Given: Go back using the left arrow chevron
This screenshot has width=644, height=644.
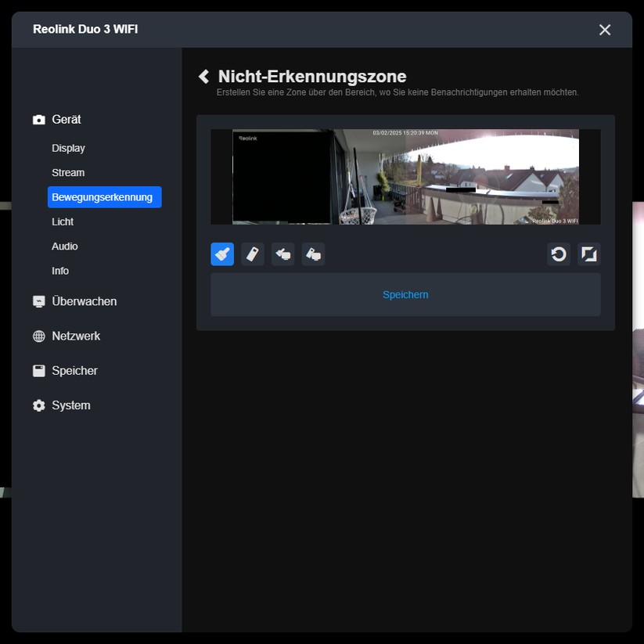Looking at the screenshot, I should point(203,76).
